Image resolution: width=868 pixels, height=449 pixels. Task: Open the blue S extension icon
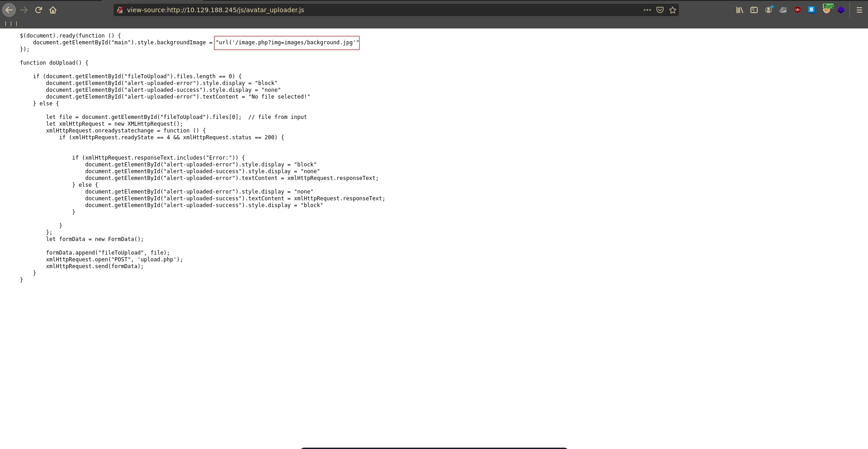coord(811,9)
